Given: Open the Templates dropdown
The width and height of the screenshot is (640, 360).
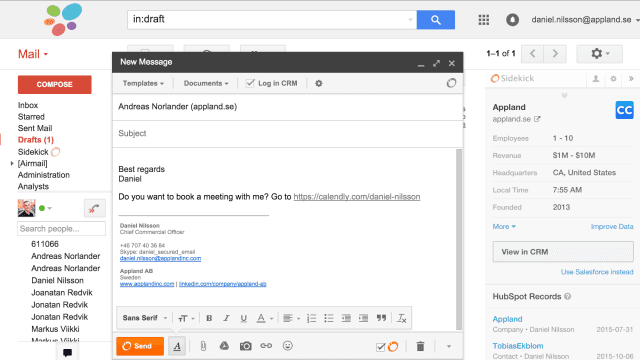Looking at the screenshot, I should [x=143, y=83].
